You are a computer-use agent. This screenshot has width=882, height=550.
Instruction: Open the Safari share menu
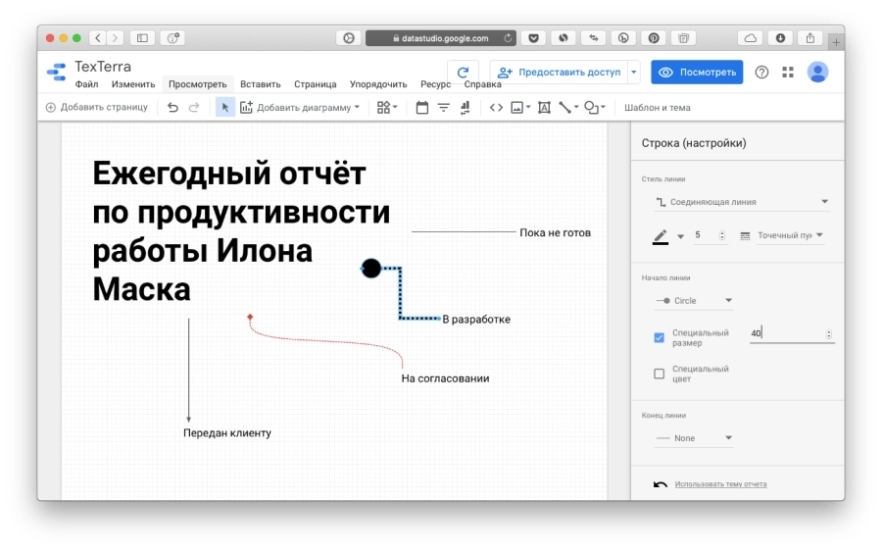click(810, 38)
